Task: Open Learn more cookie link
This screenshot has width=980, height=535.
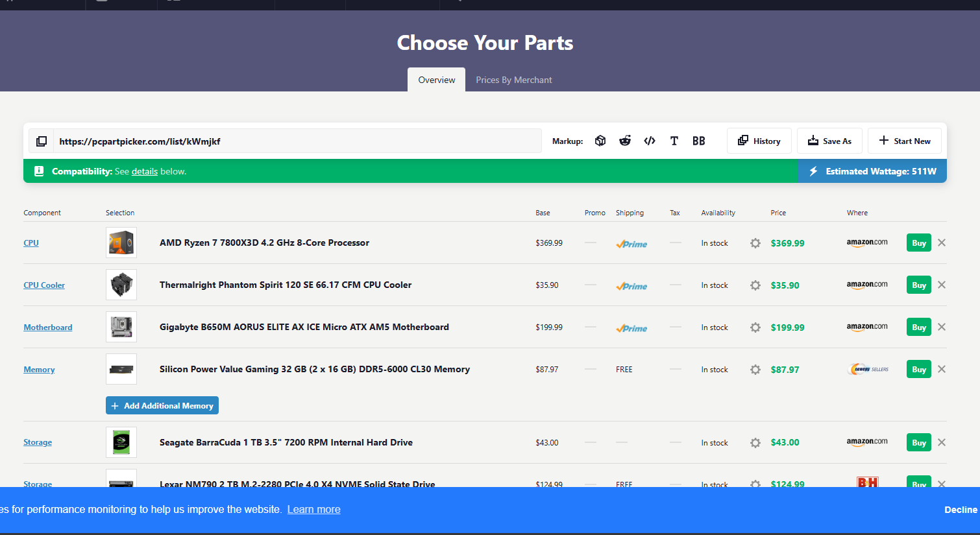Action: tap(314, 510)
